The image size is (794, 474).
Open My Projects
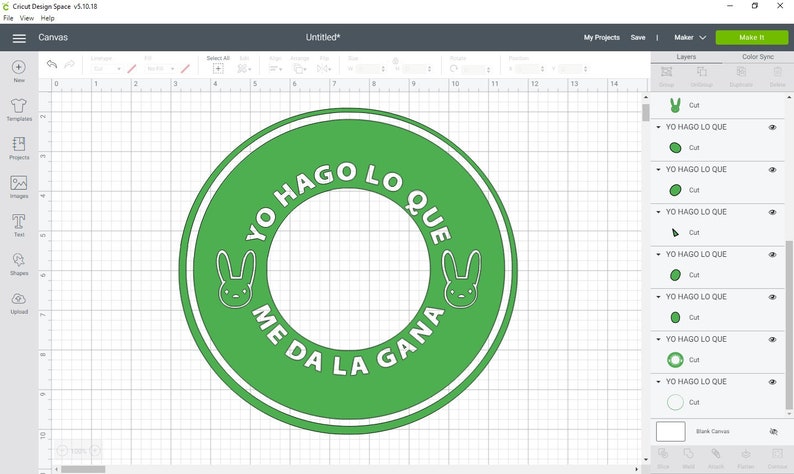(602, 37)
